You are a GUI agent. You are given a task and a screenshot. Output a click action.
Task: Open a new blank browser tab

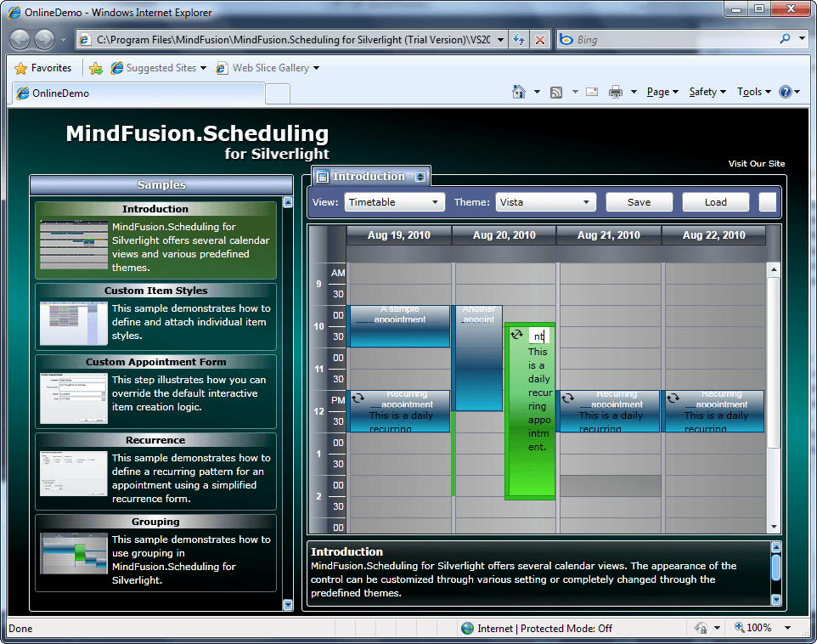pos(278,93)
